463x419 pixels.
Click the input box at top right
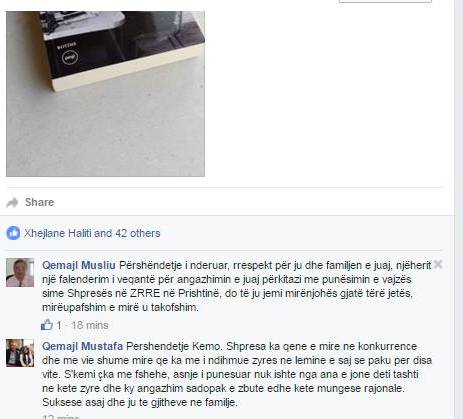[385, 1]
